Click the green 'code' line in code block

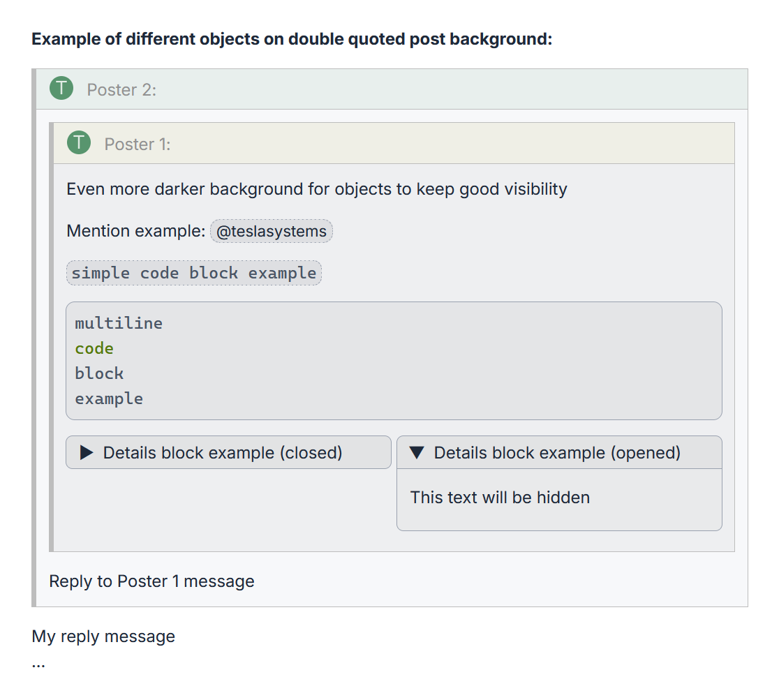click(94, 348)
